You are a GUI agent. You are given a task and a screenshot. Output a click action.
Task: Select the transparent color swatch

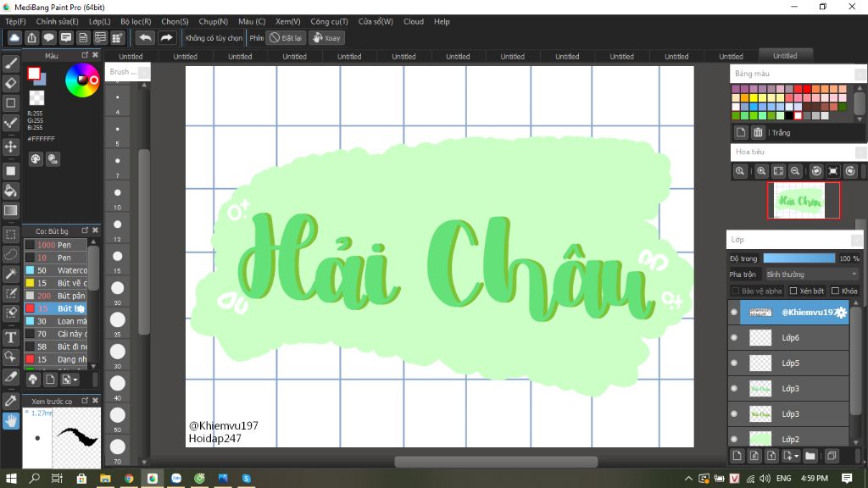click(x=36, y=98)
